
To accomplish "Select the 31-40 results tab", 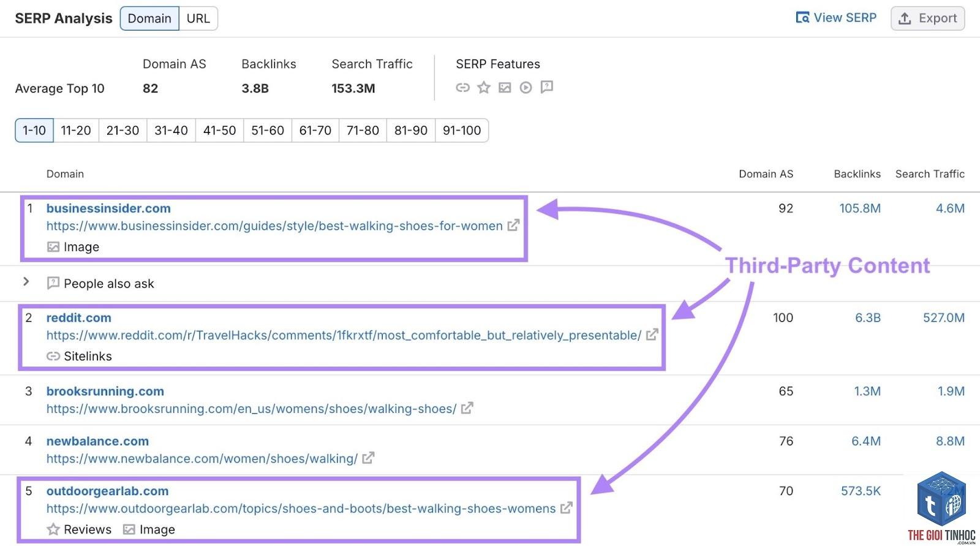I will pos(171,131).
